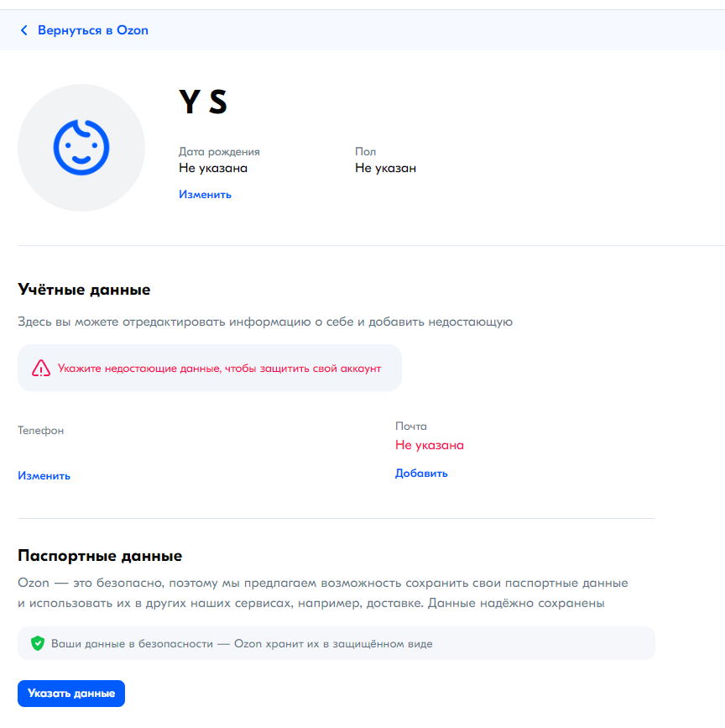Click the 'Ваши данные в безопасности' notice

pyautogui.click(x=242, y=644)
